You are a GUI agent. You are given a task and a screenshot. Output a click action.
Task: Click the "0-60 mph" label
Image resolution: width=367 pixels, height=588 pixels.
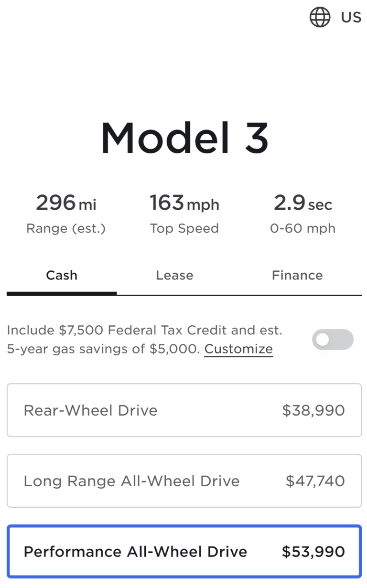[x=302, y=228]
